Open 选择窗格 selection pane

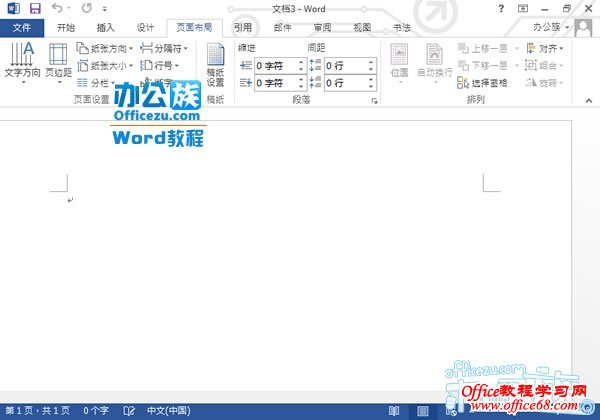[x=482, y=83]
